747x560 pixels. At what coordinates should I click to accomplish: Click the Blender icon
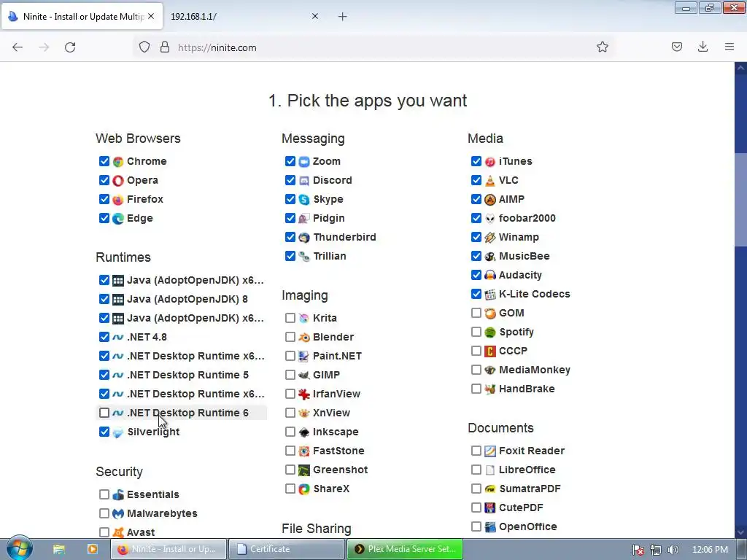pyautogui.click(x=304, y=337)
